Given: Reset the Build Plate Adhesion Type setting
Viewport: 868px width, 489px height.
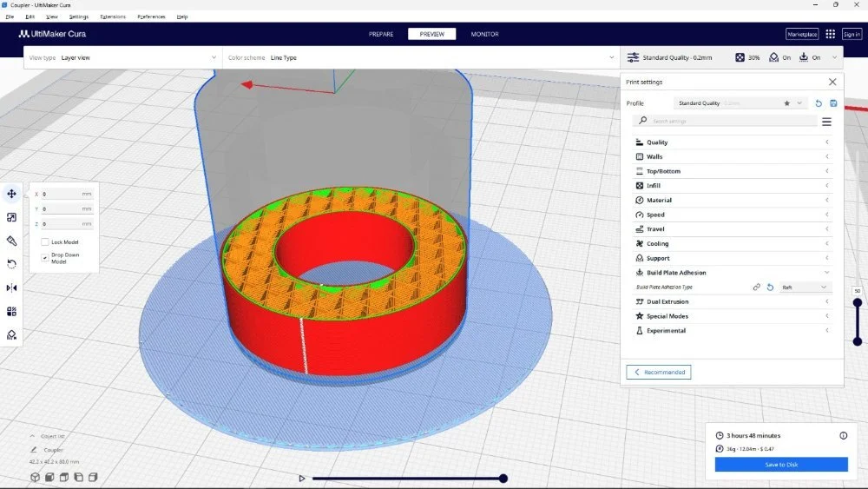Looking at the screenshot, I should pos(770,287).
